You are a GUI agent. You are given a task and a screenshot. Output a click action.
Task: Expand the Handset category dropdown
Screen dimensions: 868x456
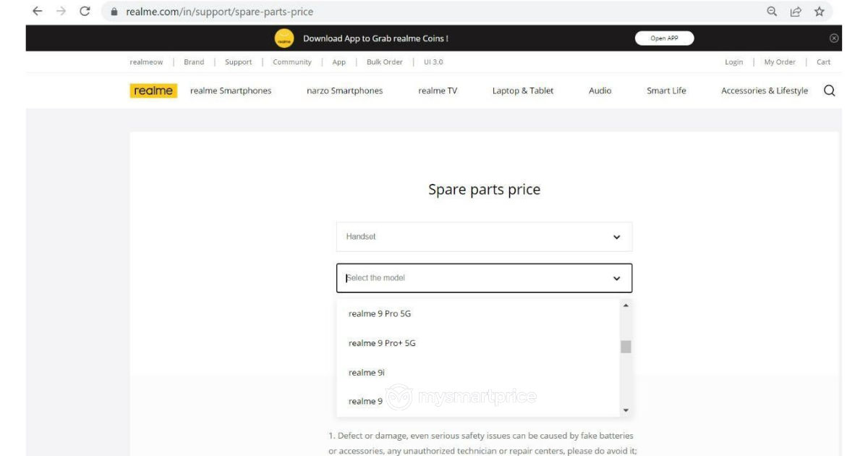pos(484,237)
